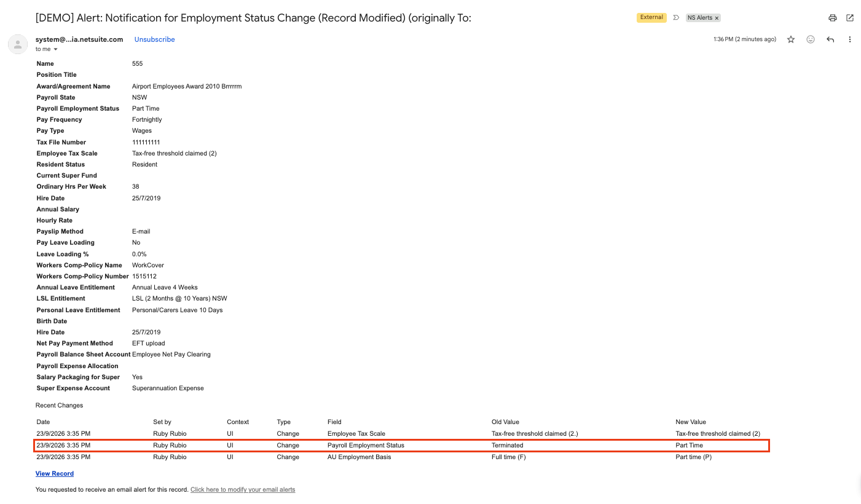
Task: Open the View Record link
Action: pos(55,474)
